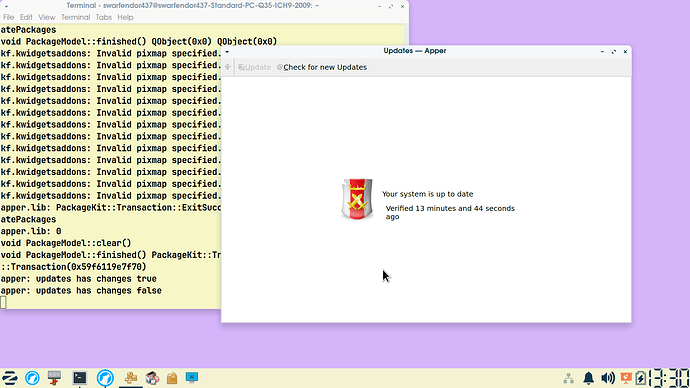The image size is (690, 388).
Task: Click Check for new Updates in Apper
Action: click(x=322, y=67)
